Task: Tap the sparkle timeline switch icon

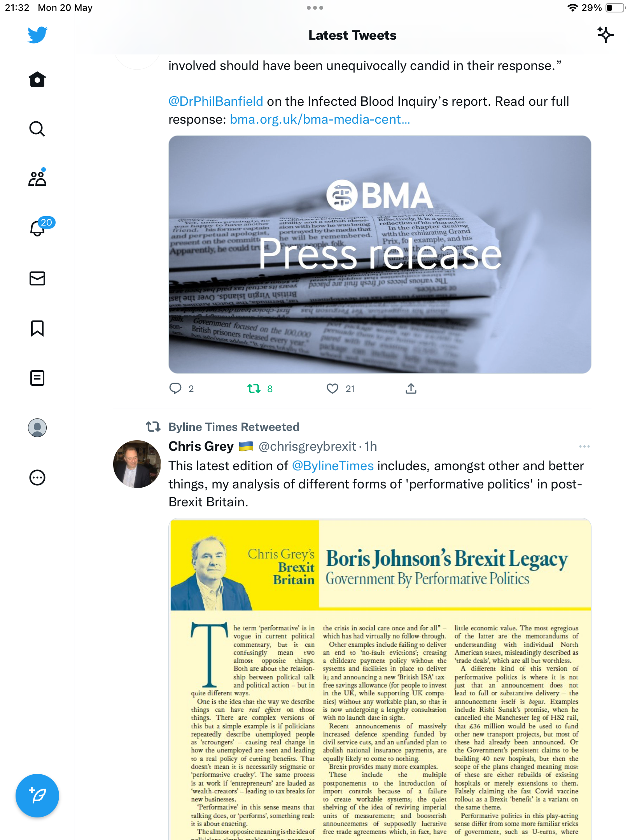Action: tap(605, 35)
